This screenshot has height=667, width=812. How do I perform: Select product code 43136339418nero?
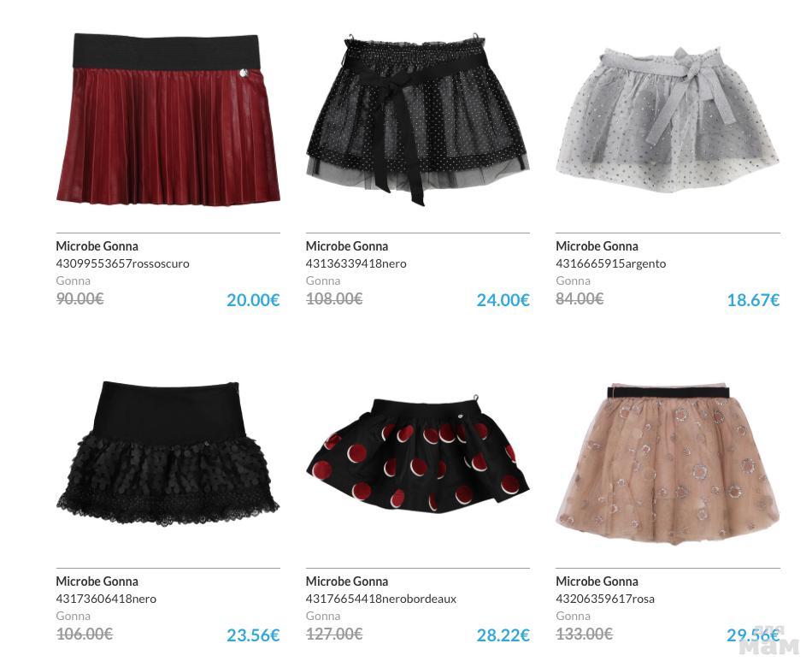tap(356, 263)
